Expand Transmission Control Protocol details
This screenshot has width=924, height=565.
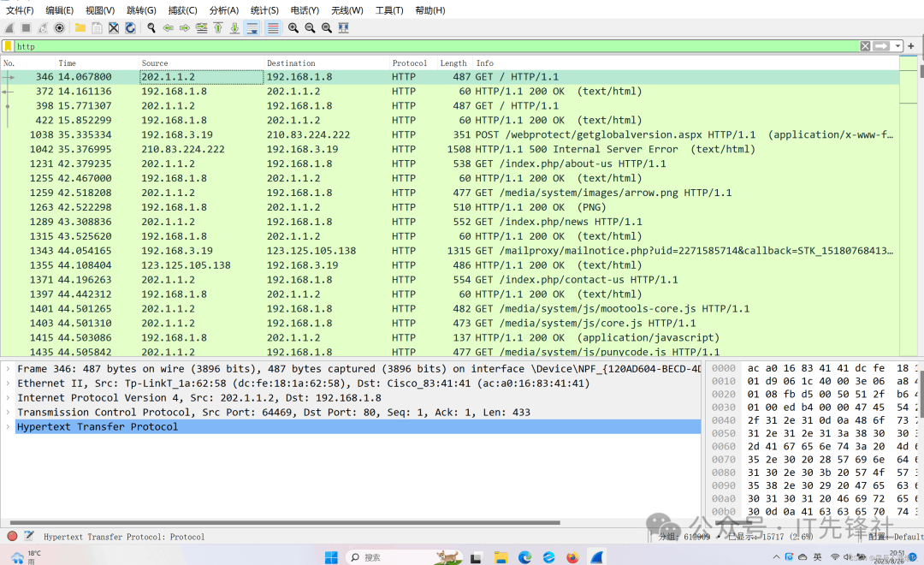(x=9, y=412)
